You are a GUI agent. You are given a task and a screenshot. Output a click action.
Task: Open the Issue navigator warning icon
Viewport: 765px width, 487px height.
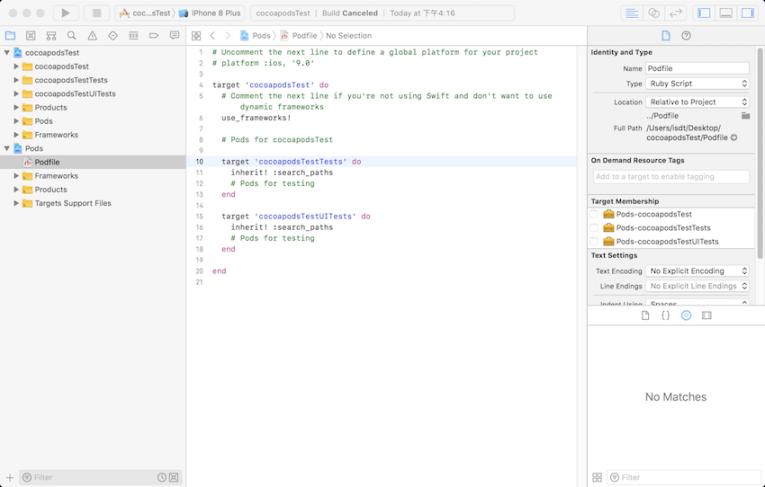coord(92,35)
